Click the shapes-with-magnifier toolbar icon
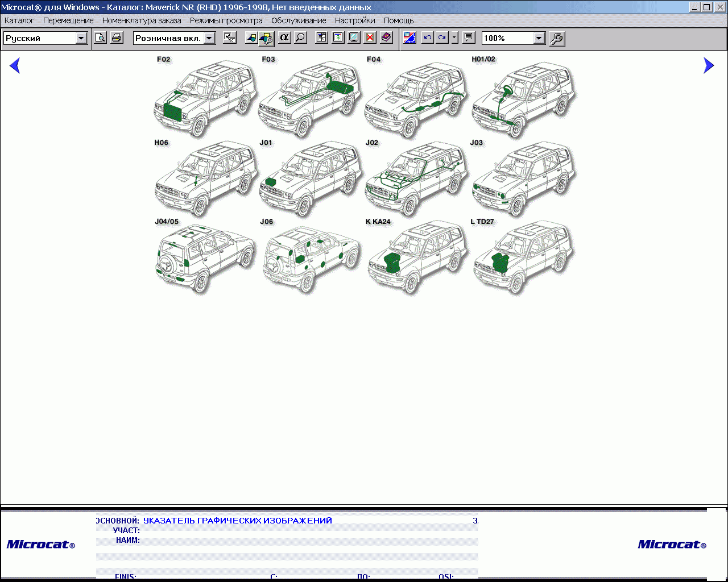 click(266, 39)
